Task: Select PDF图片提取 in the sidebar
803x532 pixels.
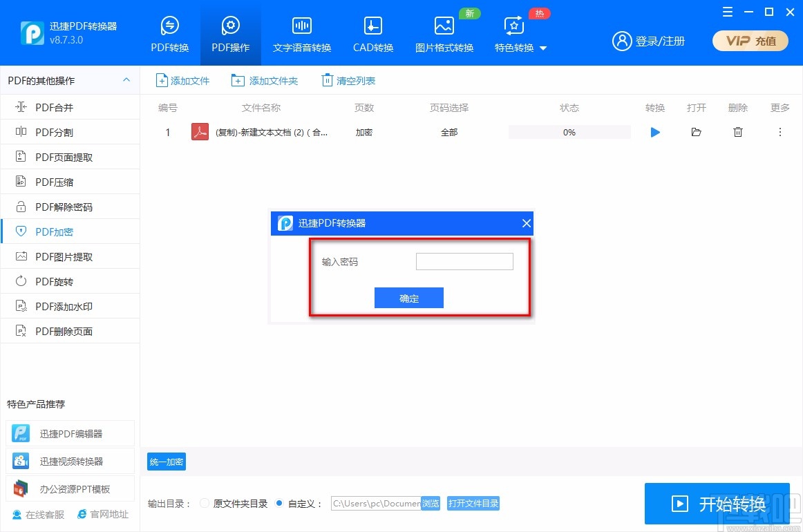Action: 70,256
